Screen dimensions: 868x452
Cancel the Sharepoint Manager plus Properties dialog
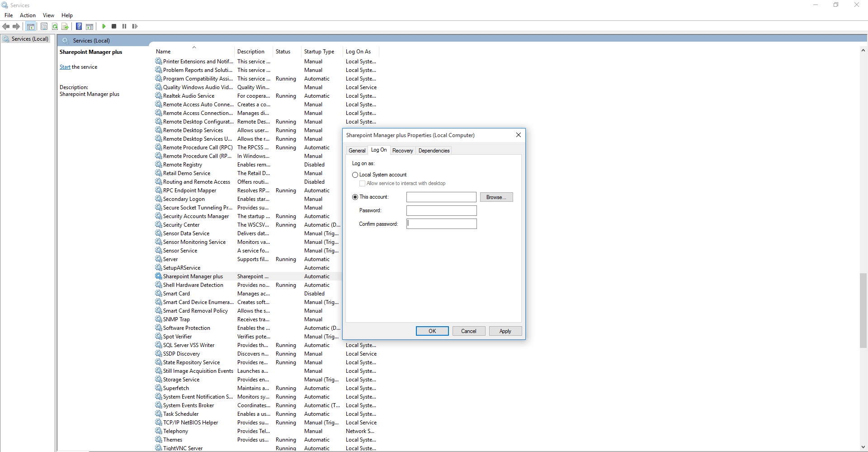click(469, 331)
